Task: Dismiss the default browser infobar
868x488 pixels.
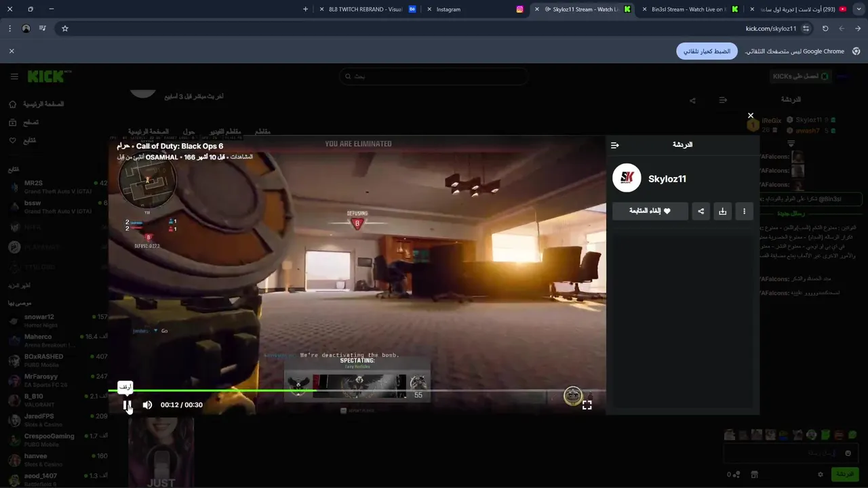Action: point(12,52)
